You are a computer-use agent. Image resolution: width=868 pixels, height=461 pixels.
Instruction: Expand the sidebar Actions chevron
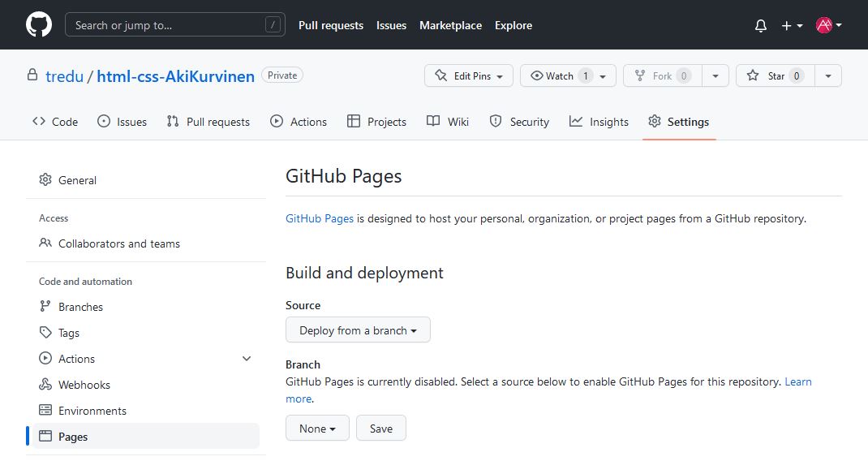click(x=247, y=359)
